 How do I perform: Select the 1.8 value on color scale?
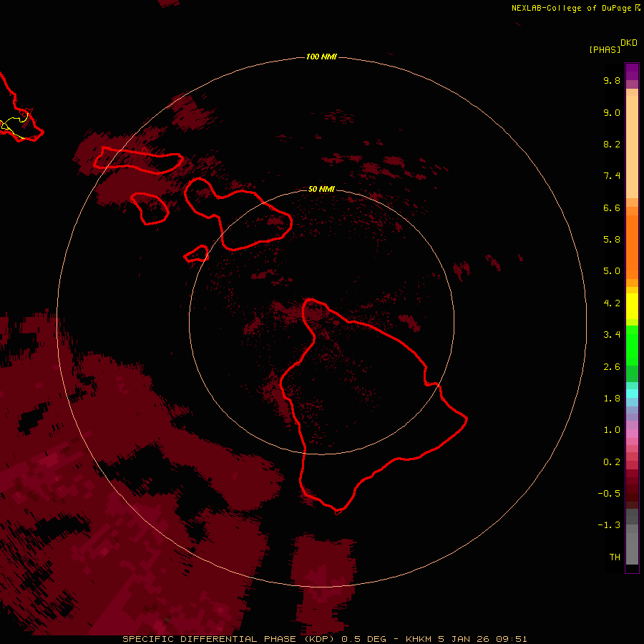click(x=612, y=399)
